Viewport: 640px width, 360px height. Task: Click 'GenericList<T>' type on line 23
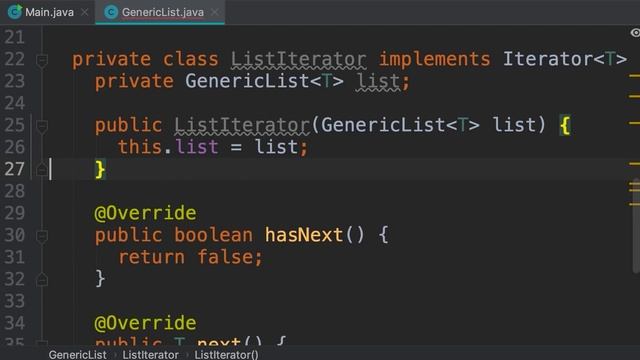264,82
